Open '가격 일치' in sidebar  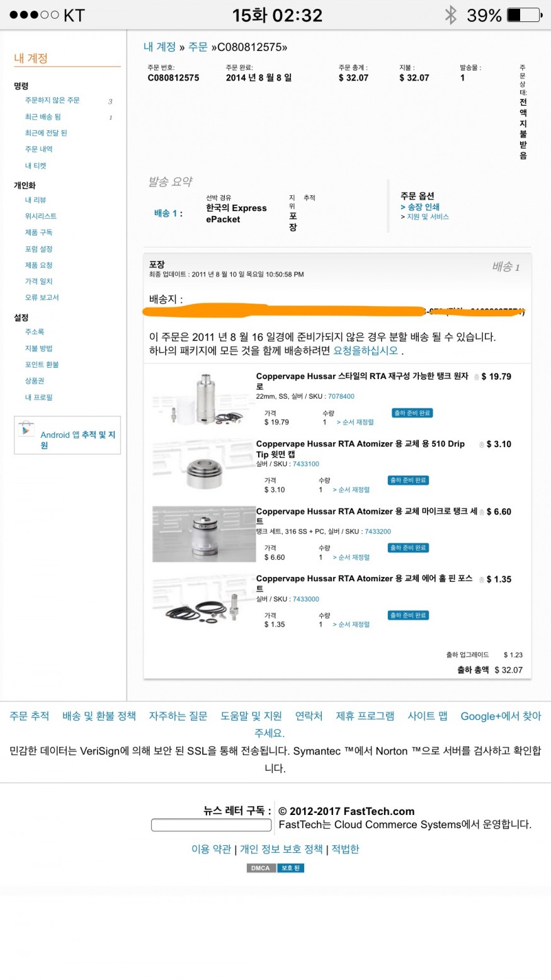39,281
